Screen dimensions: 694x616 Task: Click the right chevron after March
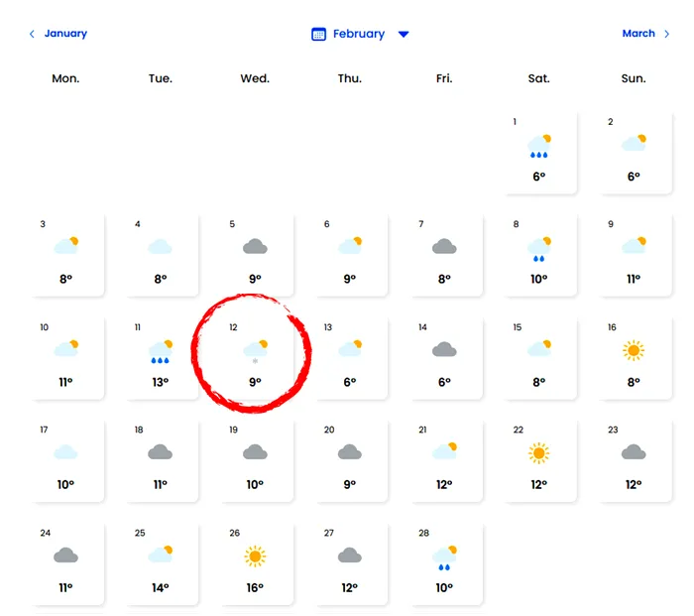point(667,34)
